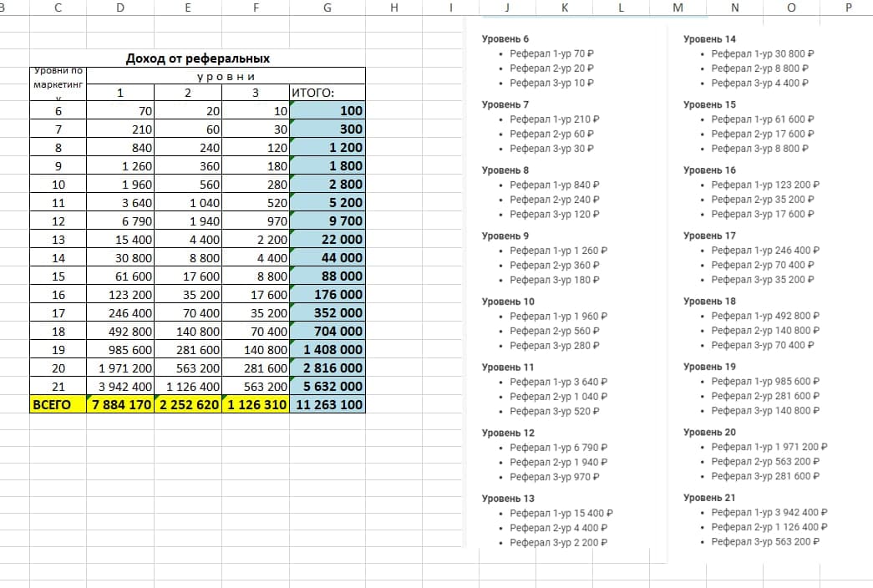Select the ИТОГО cell showing 88 000

pyautogui.click(x=327, y=276)
